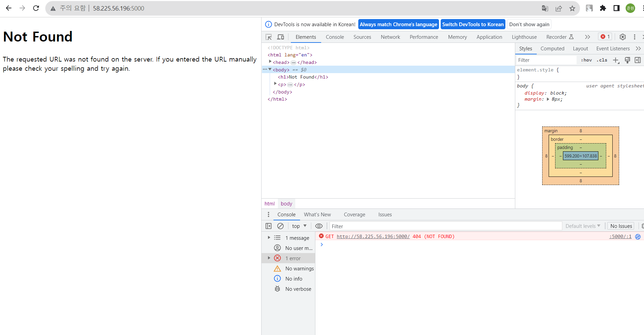Click the share page icon
The width and height of the screenshot is (644, 335).
pyautogui.click(x=559, y=9)
